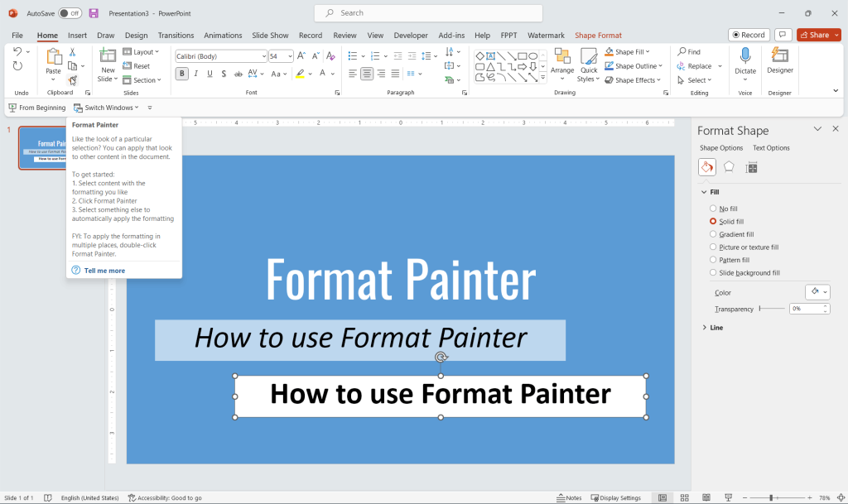
Task: Open the Designer pane icon
Action: click(779, 56)
